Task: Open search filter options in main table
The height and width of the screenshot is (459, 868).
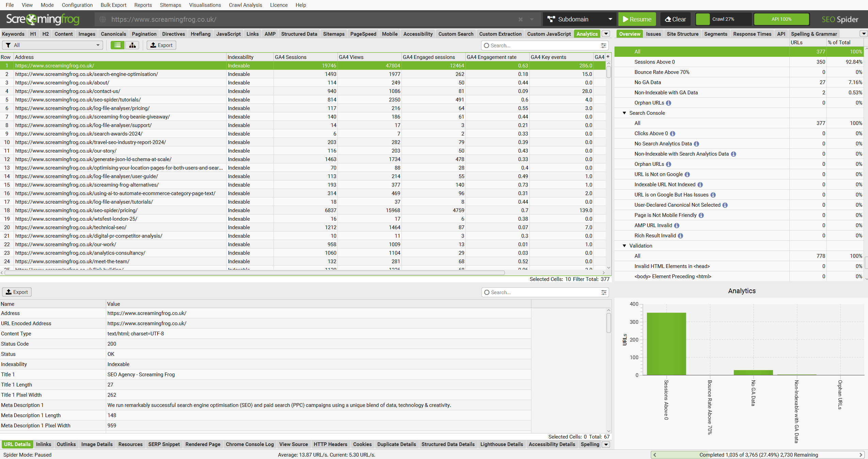Action: [603, 45]
